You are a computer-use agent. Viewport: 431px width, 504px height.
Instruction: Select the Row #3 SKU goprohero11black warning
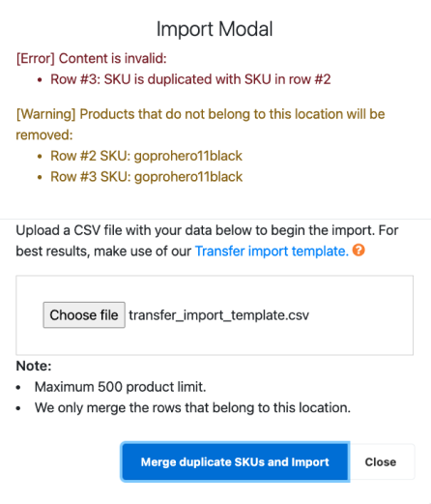(146, 177)
